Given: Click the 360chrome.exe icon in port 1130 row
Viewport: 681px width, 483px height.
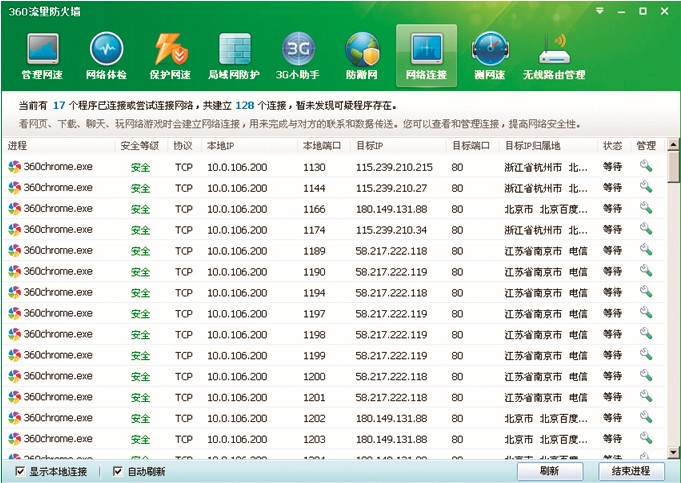Looking at the screenshot, I should click(14, 166).
